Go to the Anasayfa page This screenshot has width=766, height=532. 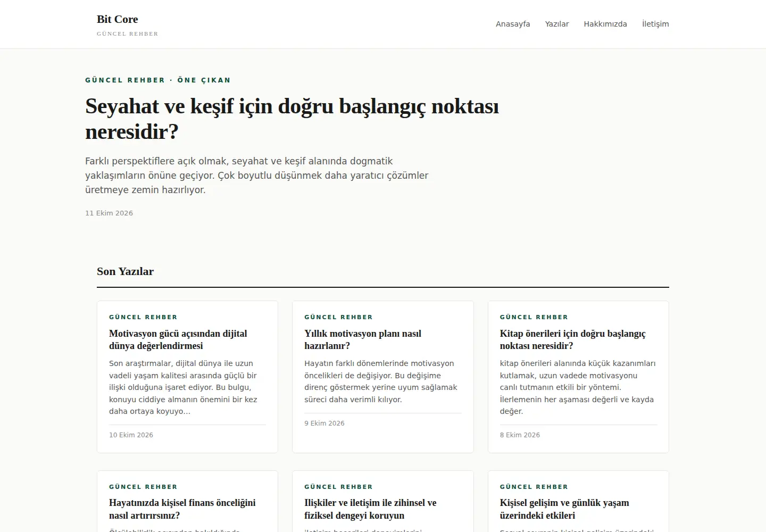(x=513, y=24)
